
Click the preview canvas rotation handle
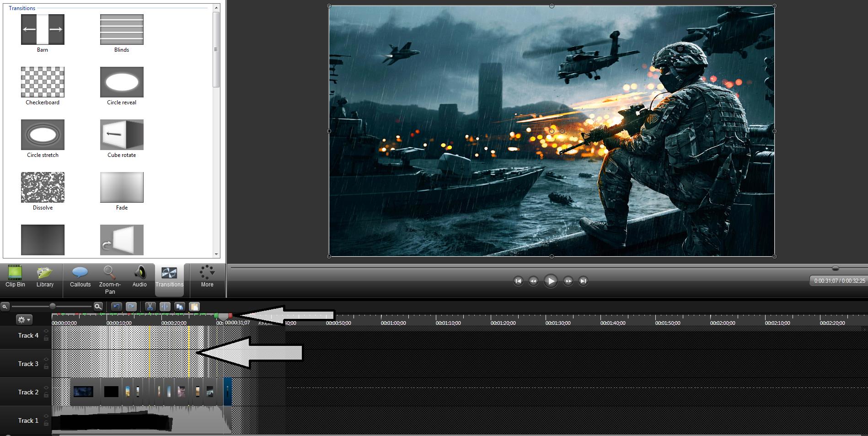pos(562,131)
